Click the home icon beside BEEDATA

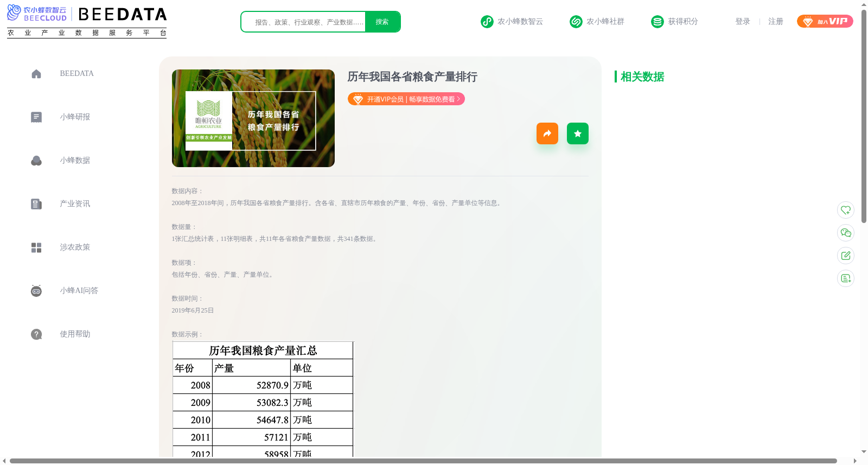36,74
